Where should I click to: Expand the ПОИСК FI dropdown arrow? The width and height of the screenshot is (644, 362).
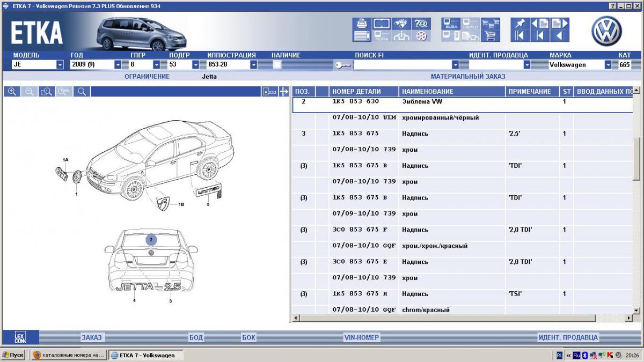[455, 65]
